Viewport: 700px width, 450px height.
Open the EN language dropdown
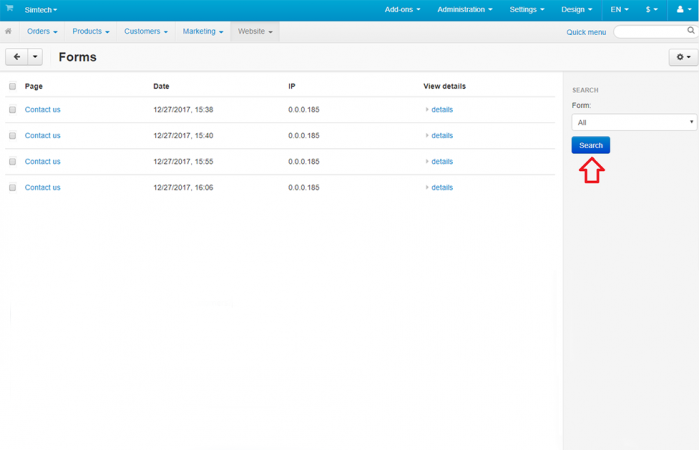coord(619,9)
